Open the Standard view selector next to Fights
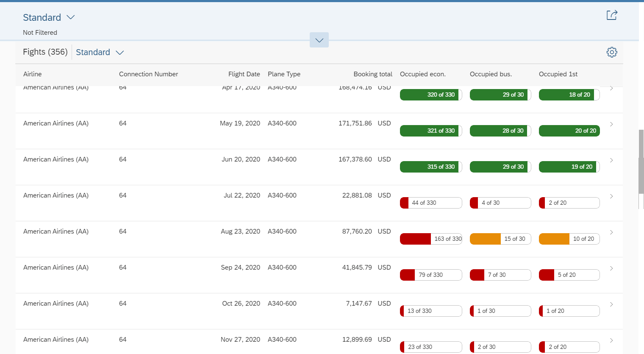The width and height of the screenshot is (644, 354). point(100,52)
